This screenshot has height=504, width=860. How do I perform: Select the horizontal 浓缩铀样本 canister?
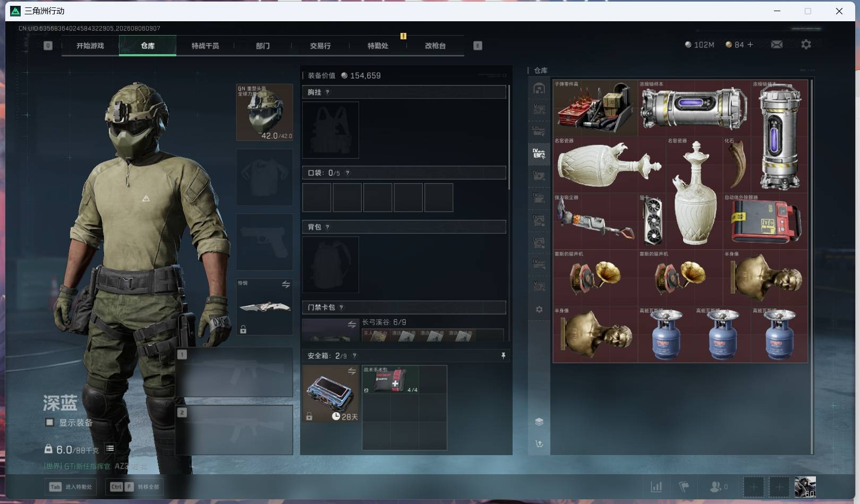(x=694, y=108)
